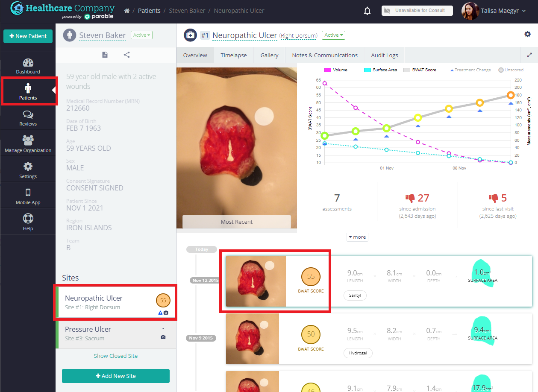538x392 pixels.
Task: Click Show Closed Site link
Action: (116, 356)
